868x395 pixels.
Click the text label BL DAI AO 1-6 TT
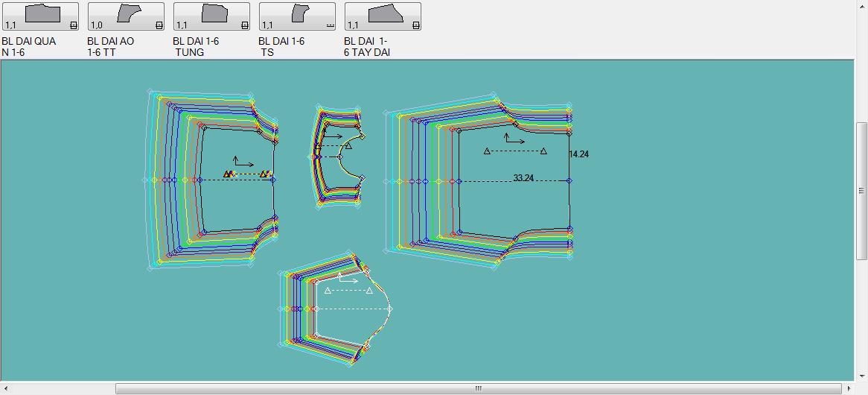pyautogui.click(x=110, y=47)
